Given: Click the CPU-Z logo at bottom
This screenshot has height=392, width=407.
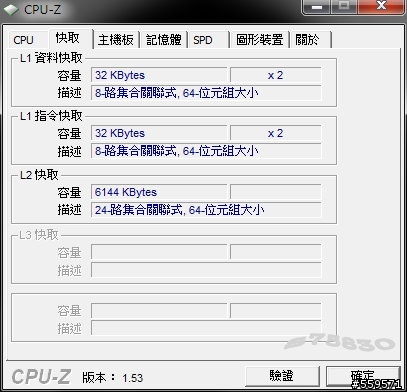Looking at the screenshot, I should (41, 377).
